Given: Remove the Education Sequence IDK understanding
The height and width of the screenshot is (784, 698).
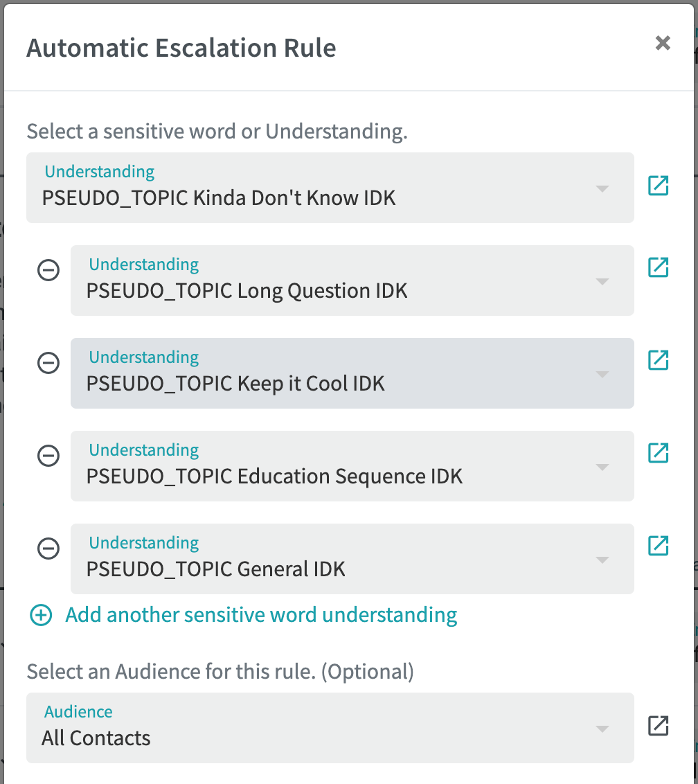Looking at the screenshot, I should 48,456.
